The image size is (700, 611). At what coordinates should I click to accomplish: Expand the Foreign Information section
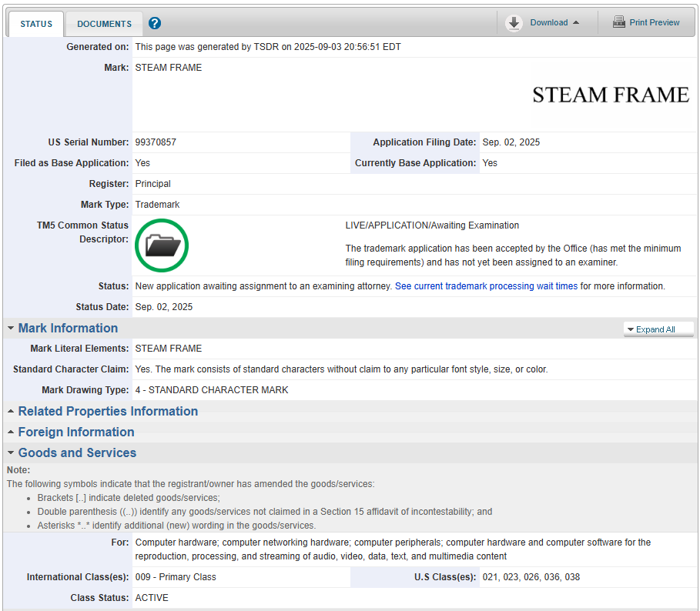pos(76,432)
